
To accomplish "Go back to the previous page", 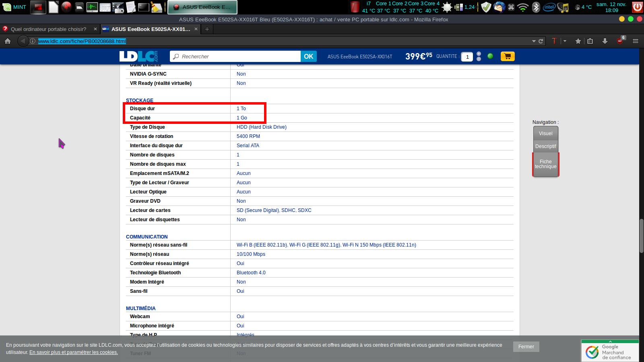I will coord(23,41).
